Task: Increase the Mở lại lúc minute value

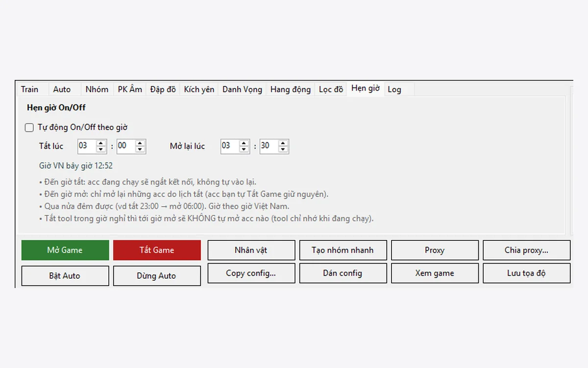Action: 283,143
